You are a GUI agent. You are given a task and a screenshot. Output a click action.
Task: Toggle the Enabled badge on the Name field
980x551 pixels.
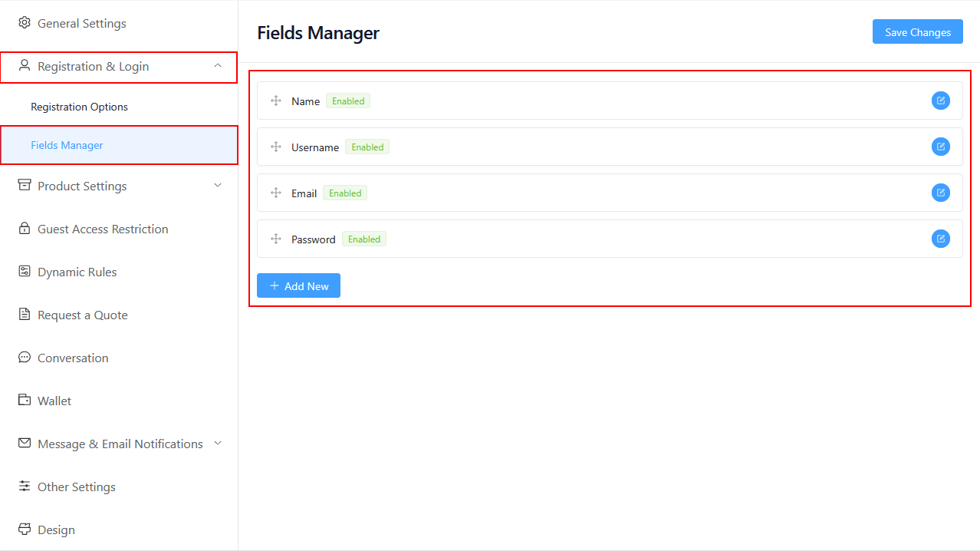pos(348,101)
